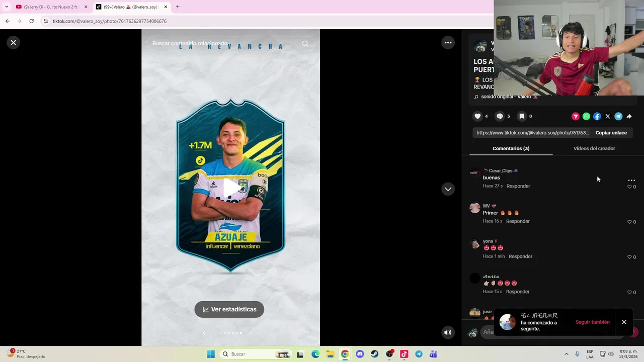This screenshot has height=362, width=644.
Task: Click microphone icon in system tray
Action: pos(577,354)
